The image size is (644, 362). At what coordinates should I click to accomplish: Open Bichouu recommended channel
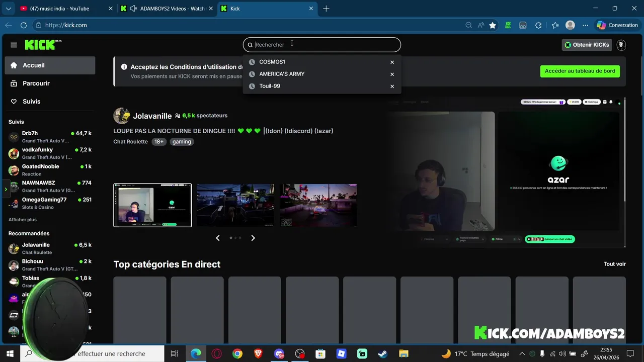pyautogui.click(x=50, y=265)
